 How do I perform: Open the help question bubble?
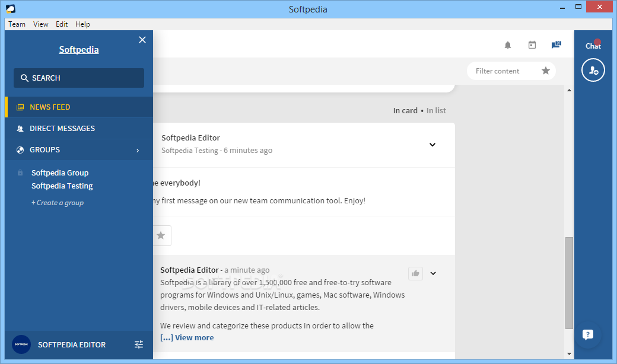(588, 335)
